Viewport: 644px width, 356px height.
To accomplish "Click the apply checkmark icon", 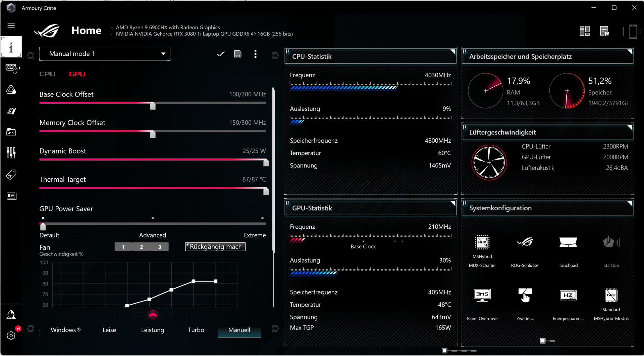I will click(220, 54).
